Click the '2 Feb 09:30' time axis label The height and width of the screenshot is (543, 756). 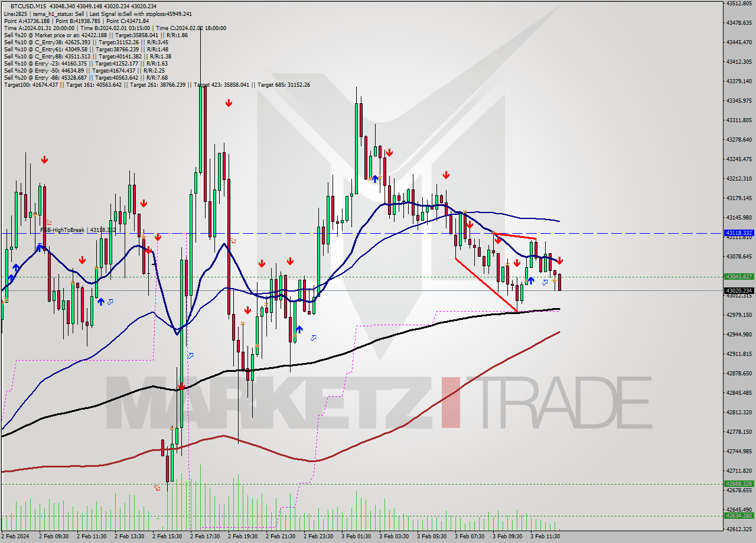pos(54,537)
